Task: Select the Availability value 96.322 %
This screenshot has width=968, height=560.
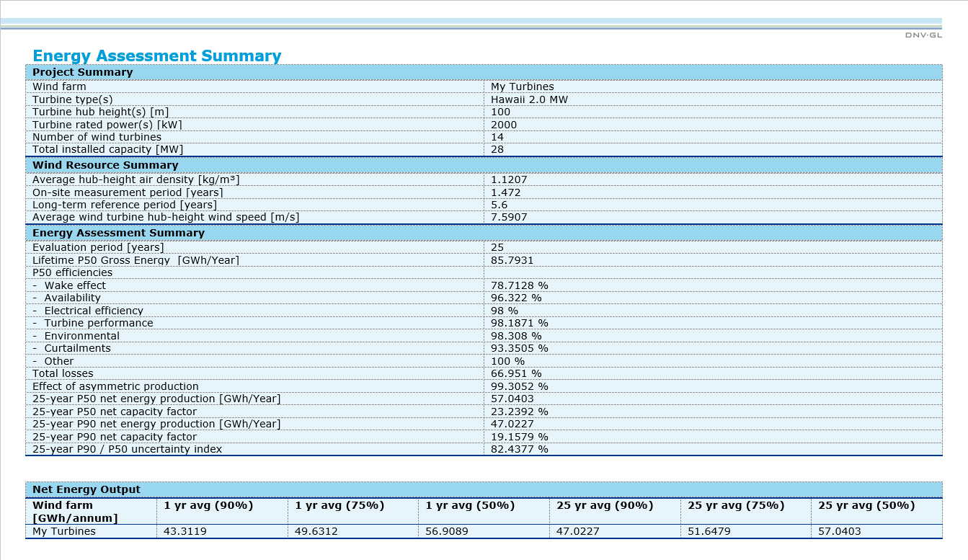Action: (x=516, y=298)
